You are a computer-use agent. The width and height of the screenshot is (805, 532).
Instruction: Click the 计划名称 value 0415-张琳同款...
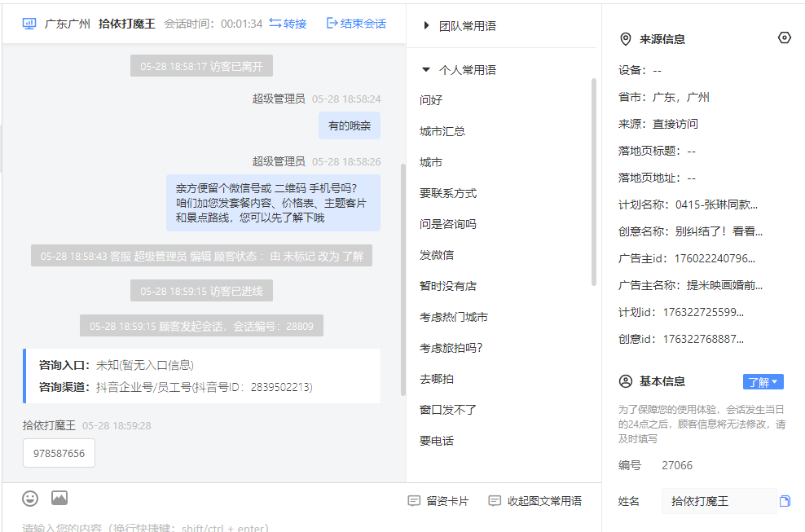pos(716,204)
